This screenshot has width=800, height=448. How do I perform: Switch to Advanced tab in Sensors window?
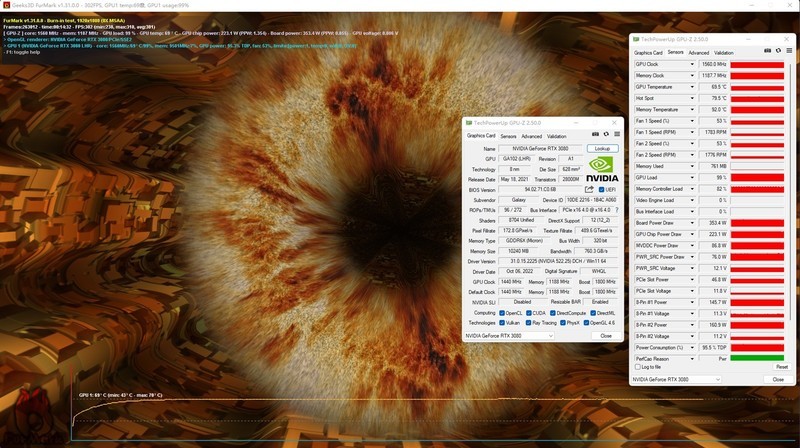click(x=698, y=53)
